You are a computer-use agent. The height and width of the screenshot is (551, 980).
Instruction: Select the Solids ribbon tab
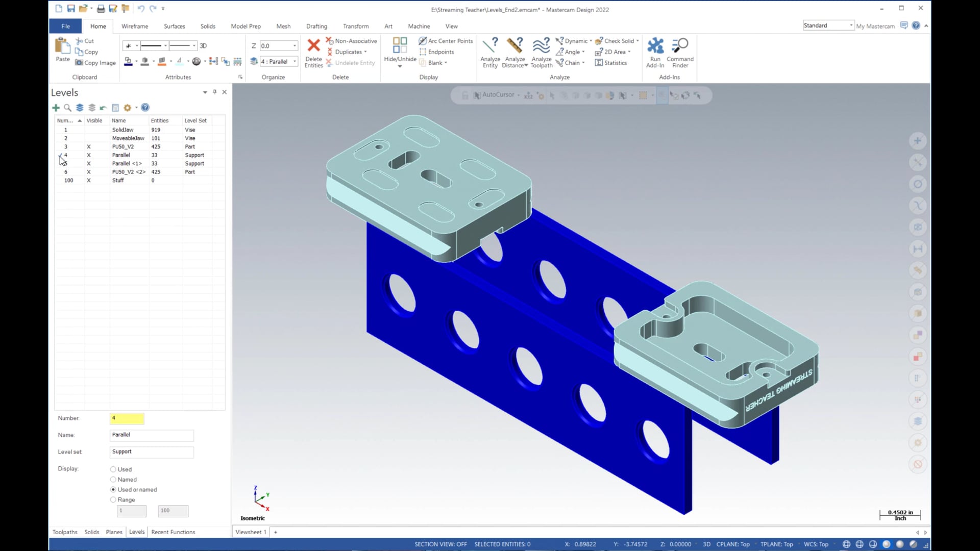click(x=207, y=26)
